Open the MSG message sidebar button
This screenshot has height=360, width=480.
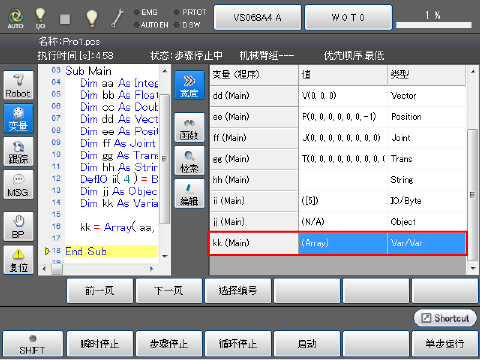coord(18,184)
